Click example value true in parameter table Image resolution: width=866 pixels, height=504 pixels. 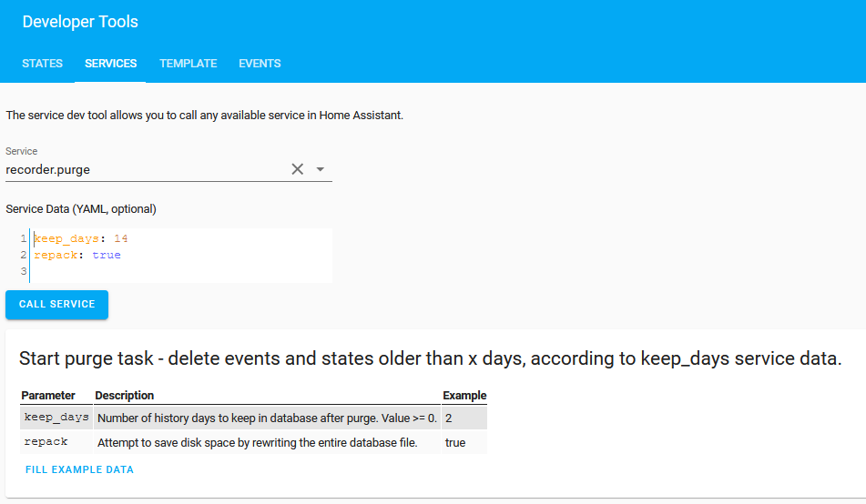click(x=455, y=442)
